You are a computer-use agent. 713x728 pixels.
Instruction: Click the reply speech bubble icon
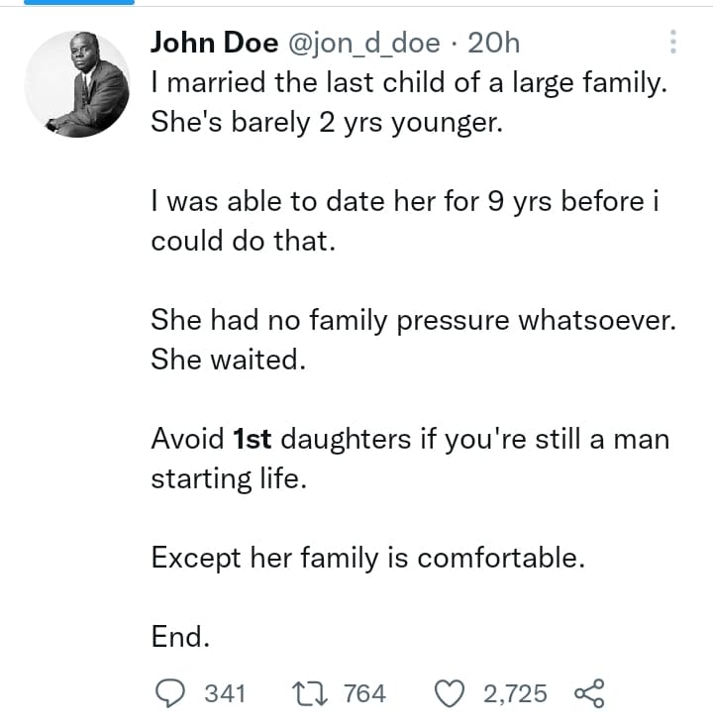[x=170, y=693]
